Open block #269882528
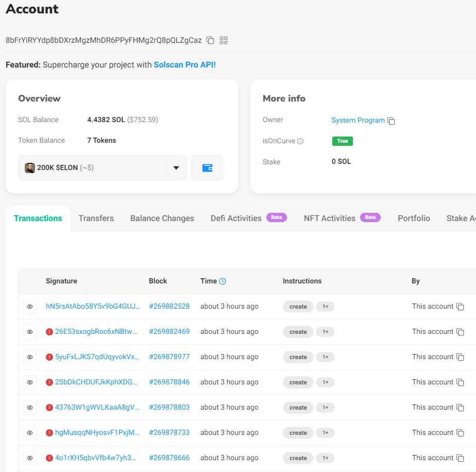This screenshot has height=472, width=476. [x=169, y=306]
